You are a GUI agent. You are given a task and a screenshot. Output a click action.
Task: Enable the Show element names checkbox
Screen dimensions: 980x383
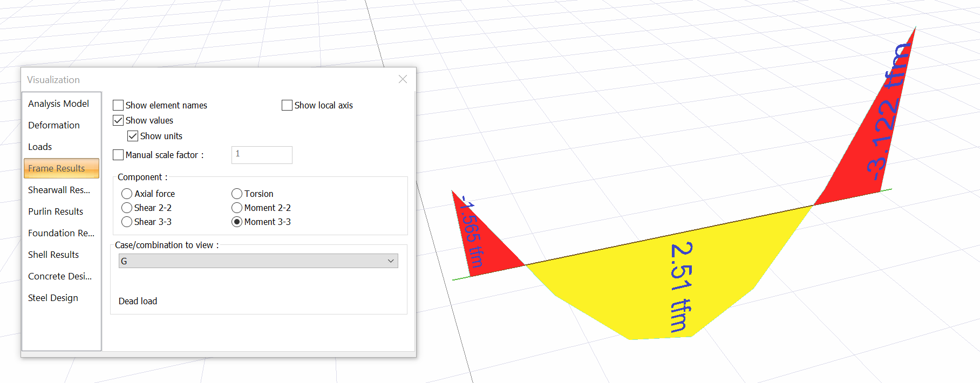coord(118,105)
